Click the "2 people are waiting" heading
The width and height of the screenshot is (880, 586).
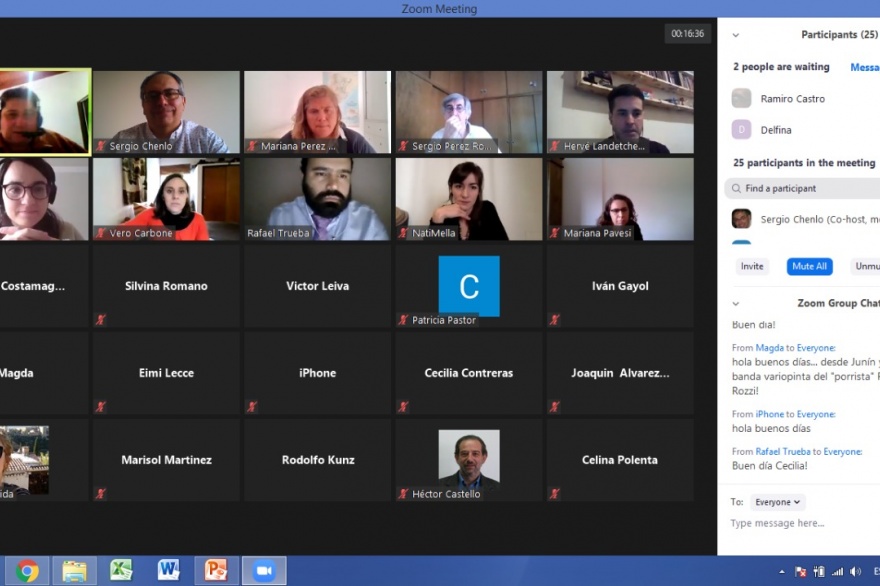coord(781,66)
